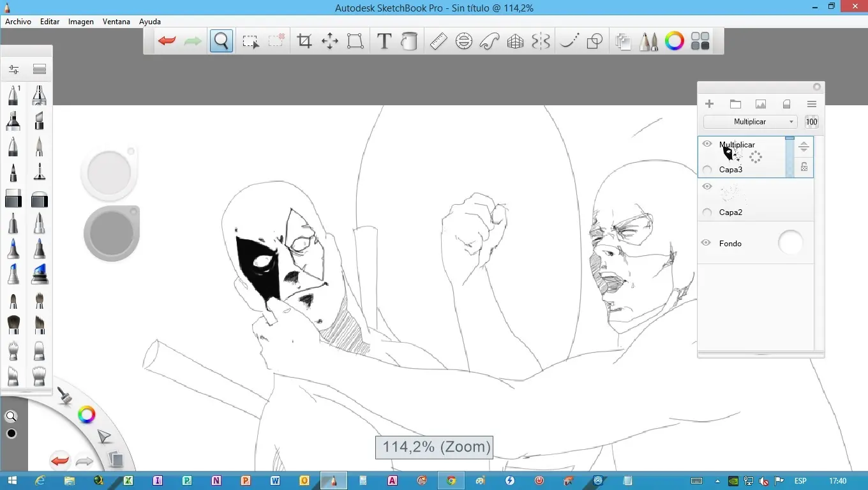Click the Capa3 opacity slider bar
This screenshot has height=490, width=868.
pos(789,156)
